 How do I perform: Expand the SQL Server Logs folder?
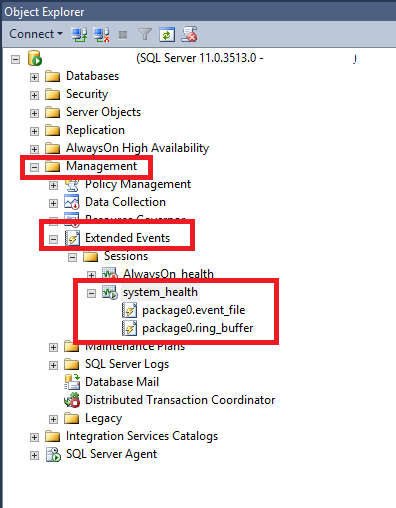coord(53,365)
